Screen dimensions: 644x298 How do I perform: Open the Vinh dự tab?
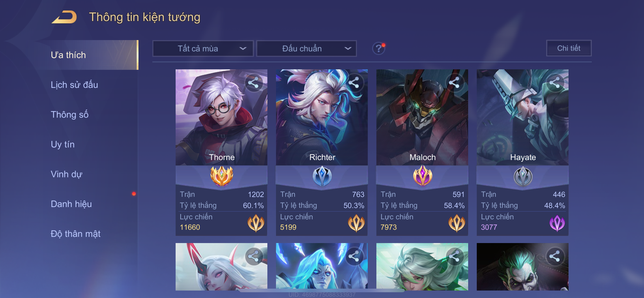click(x=66, y=174)
